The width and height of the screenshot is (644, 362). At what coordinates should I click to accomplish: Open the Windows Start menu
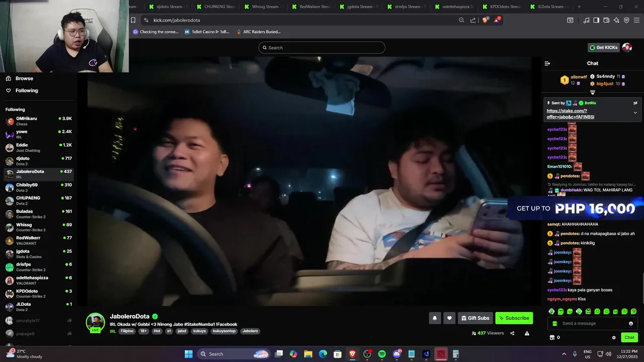(189, 354)
